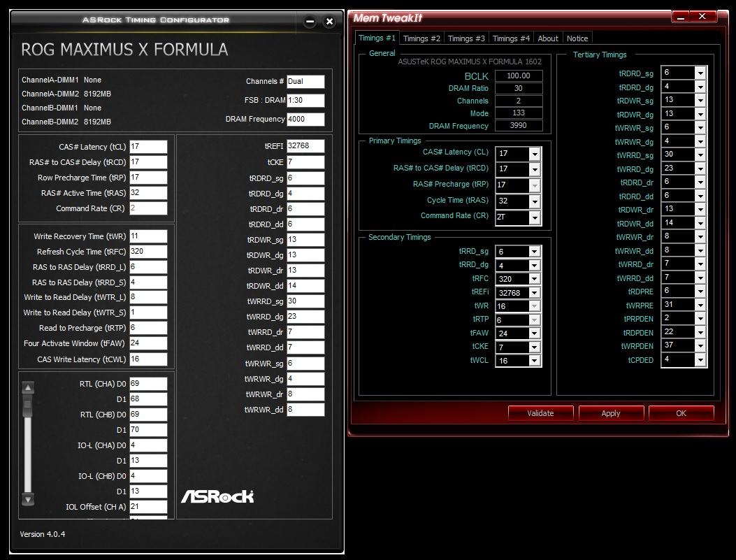Click the IOL Offset (CH A) field
Viewport: 736px width, 560px height.
click(148, 506)
